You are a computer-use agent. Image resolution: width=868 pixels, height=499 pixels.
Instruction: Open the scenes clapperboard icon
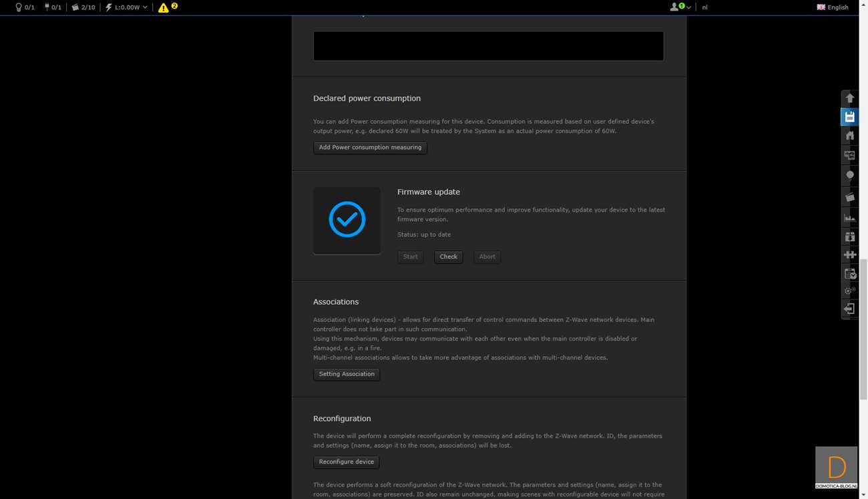point(849,197)
